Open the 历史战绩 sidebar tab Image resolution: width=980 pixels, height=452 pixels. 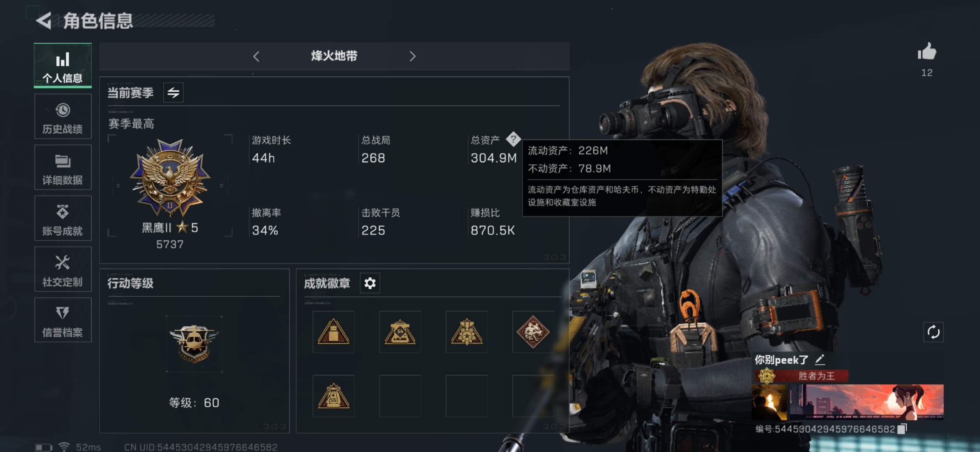pos(63,117)
